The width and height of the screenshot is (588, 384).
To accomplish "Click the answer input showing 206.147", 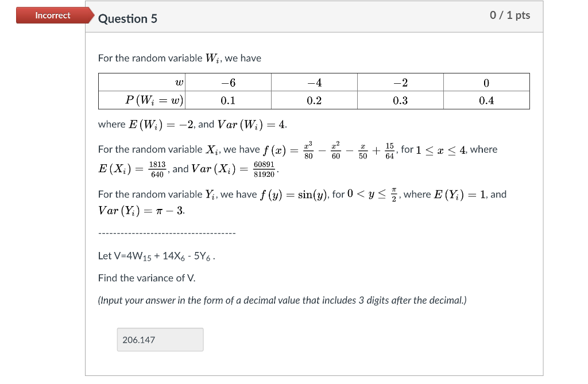I will [x=160, y=339].
